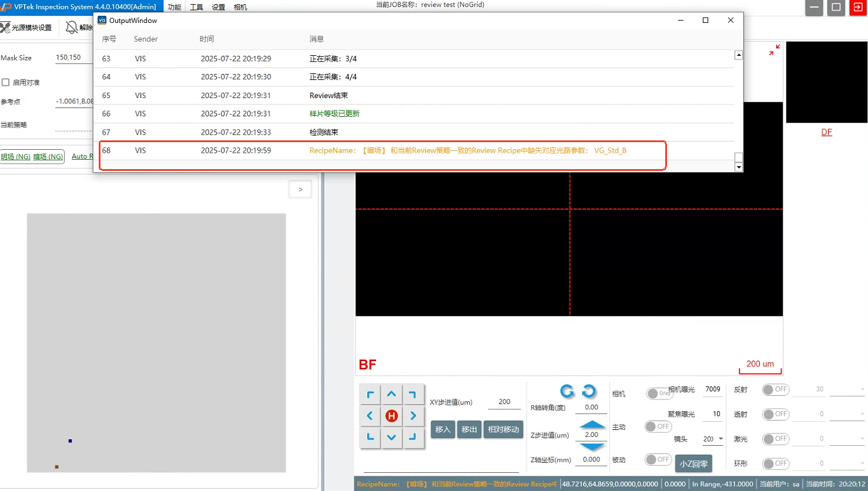The image size is (868, 491).
Task: Enable the 启用对准 checkbox
Action: coord(6,82)
